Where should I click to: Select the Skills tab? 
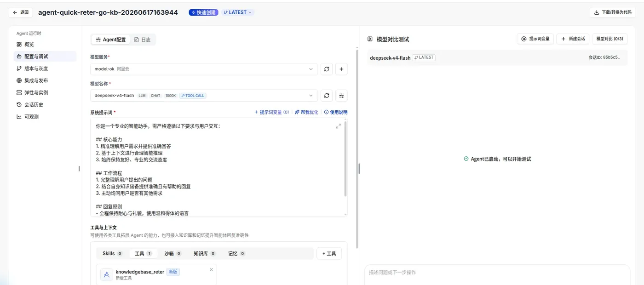[112, 253]
